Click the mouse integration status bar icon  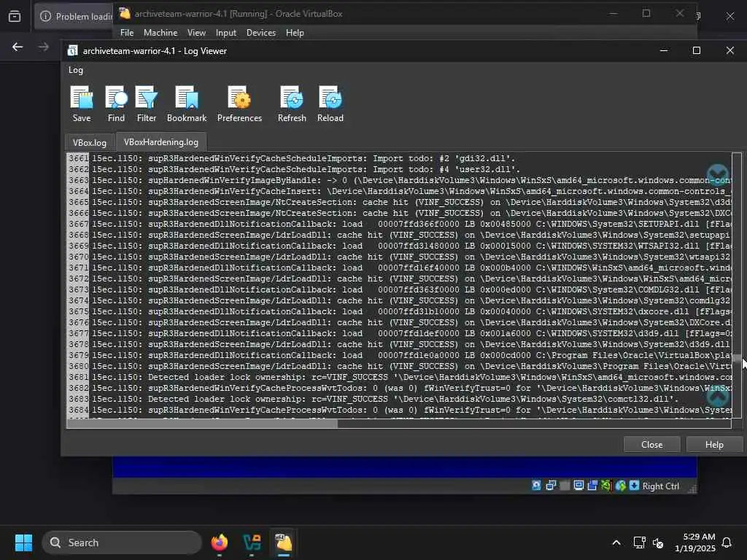click(620, 485)
